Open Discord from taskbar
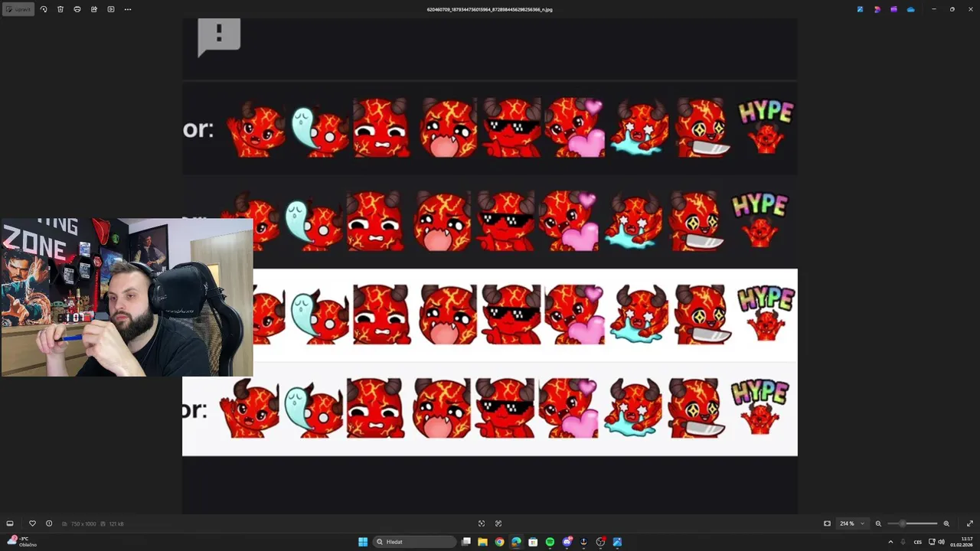The image size is (980, 551). tap(567, 542)
